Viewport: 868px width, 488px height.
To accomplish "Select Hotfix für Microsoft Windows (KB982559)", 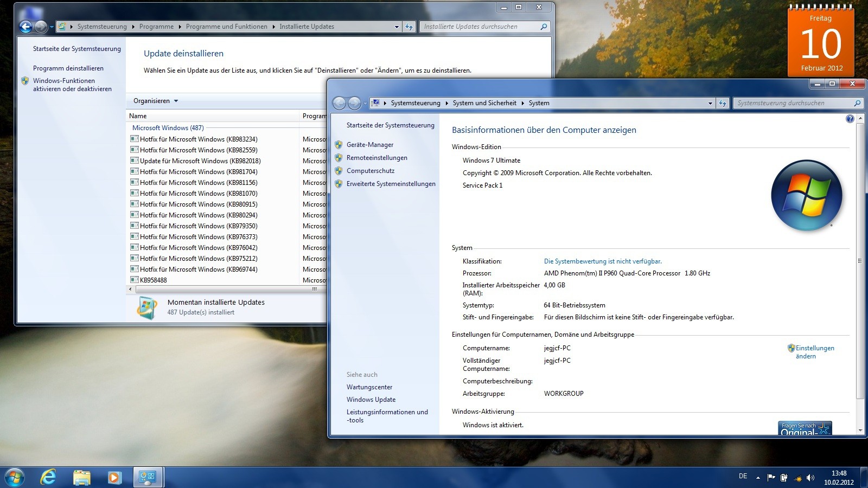I will [x=199, y=150].
